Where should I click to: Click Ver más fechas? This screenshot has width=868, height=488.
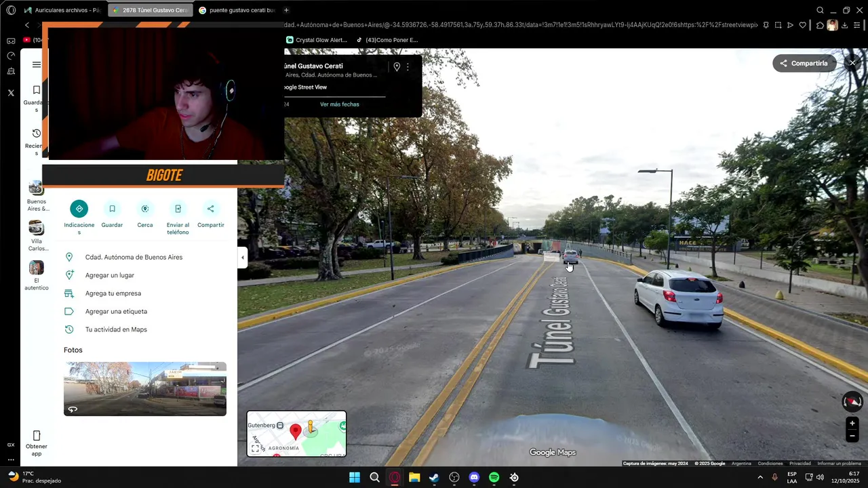[340, 104]
